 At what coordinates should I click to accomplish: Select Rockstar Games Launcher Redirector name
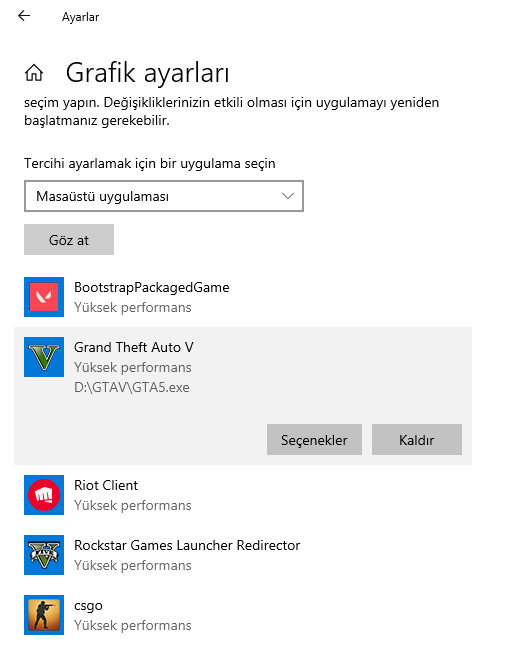click(187, 545)
